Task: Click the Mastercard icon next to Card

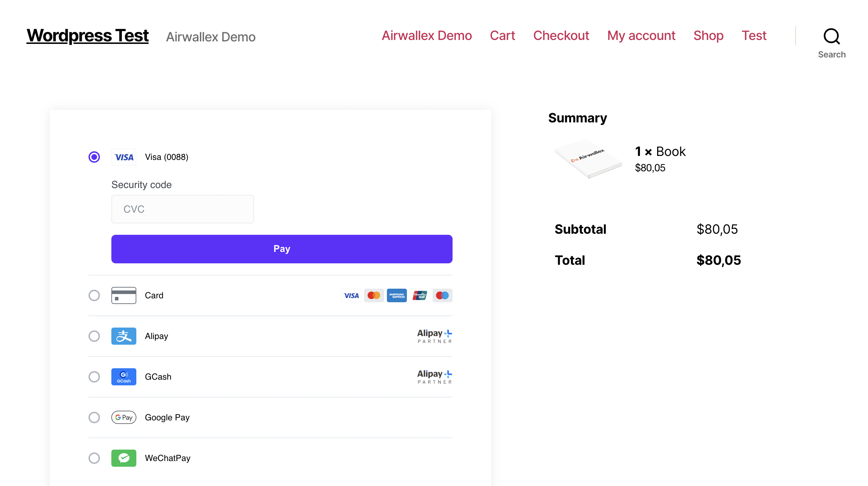Action: tap(374, 295)
